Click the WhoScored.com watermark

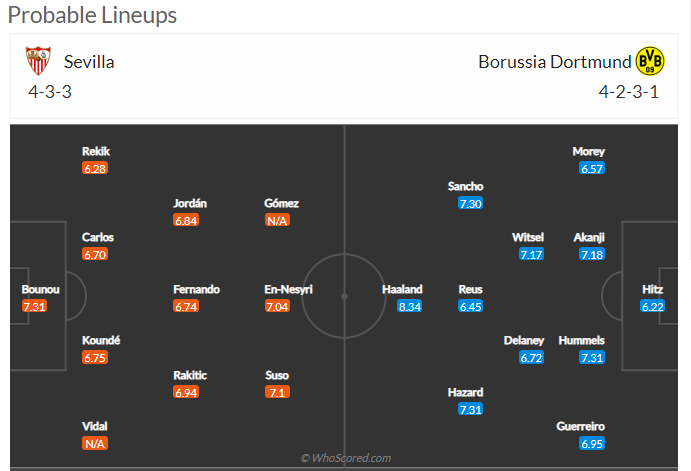[346, 458]
